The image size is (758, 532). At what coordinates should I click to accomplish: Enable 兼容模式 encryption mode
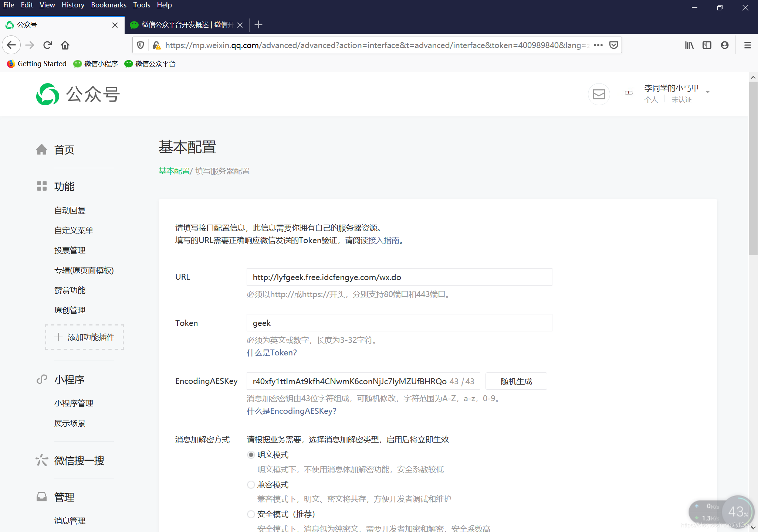click(x=251, y=484)
